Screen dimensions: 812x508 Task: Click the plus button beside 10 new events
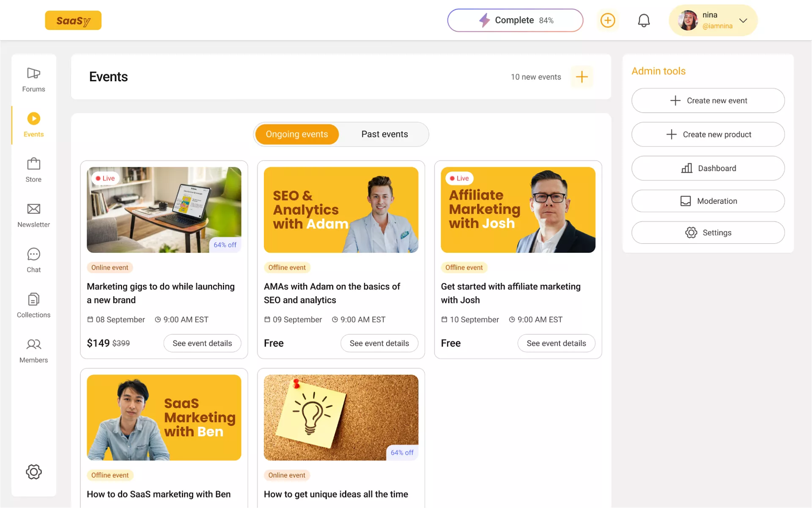(x=582, y=77)
